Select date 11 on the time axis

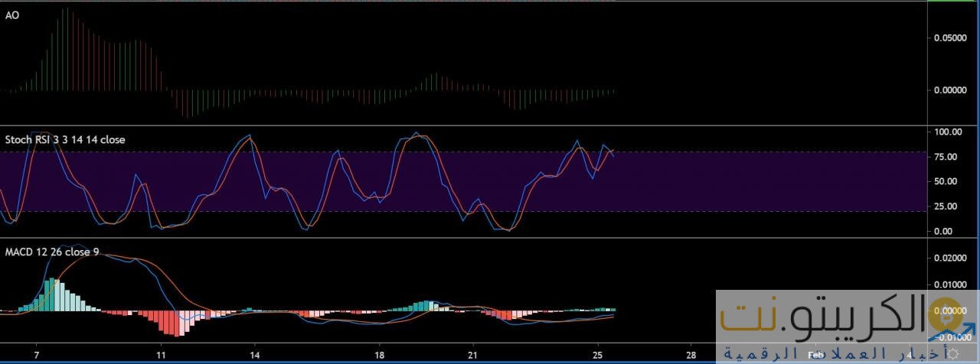coord(161,356)
